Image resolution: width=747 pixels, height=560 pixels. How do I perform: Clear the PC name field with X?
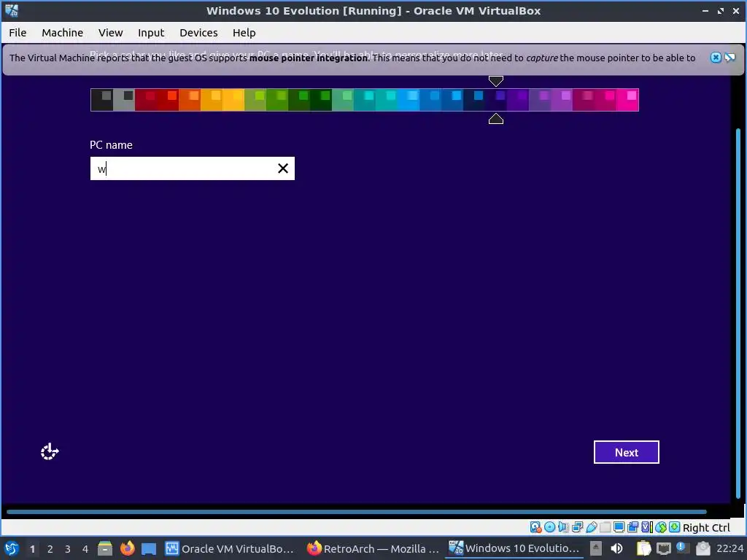coord(283,168)
